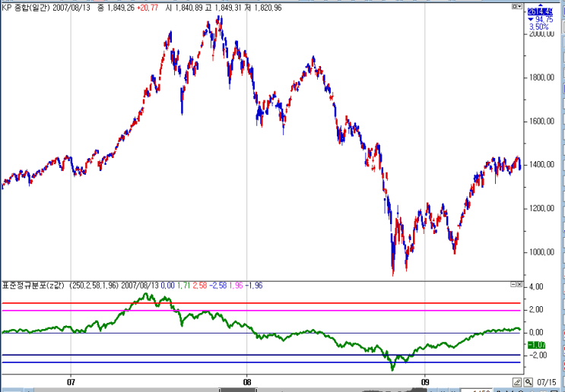
Task: Click the 08 year label on time axis
Action: pos(247,381)
